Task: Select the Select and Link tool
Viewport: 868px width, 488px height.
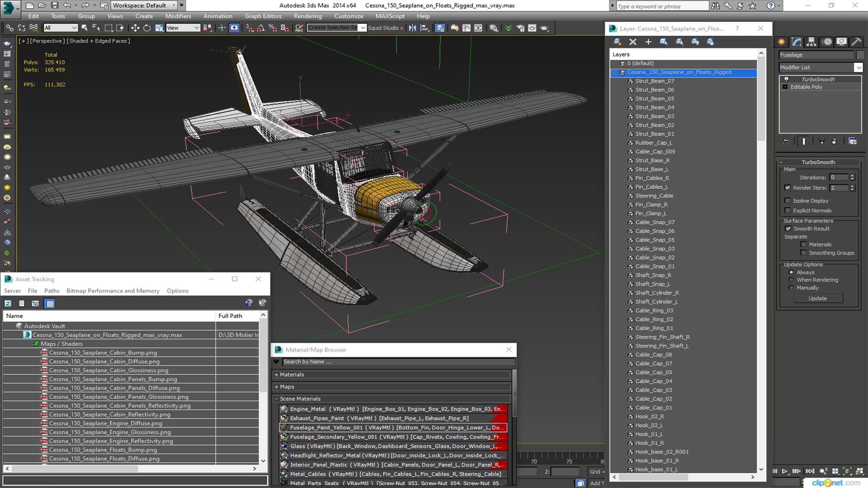Action: point(9,28)
